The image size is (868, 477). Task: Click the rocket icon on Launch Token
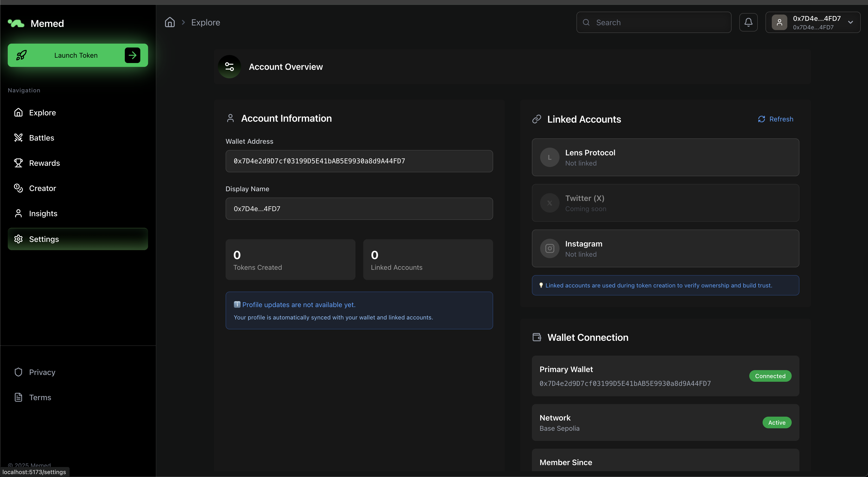point(21,55)
